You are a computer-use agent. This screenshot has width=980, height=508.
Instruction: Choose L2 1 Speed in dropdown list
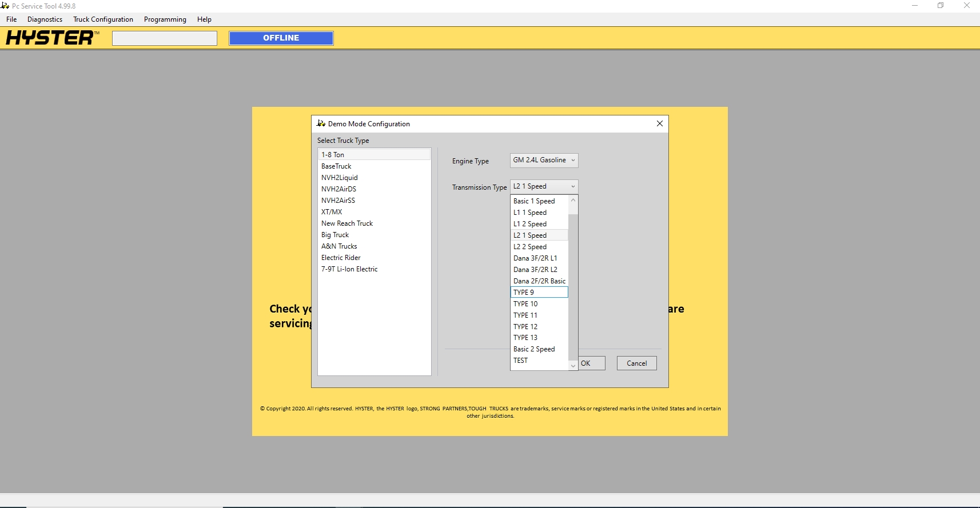coord(539,235)
